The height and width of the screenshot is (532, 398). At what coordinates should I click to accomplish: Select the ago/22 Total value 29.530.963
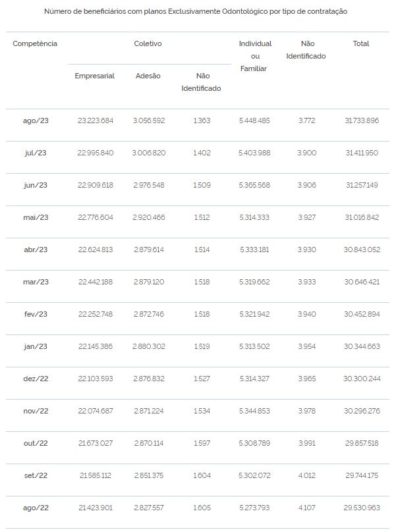pyautogui.click(x=362, y=508)
